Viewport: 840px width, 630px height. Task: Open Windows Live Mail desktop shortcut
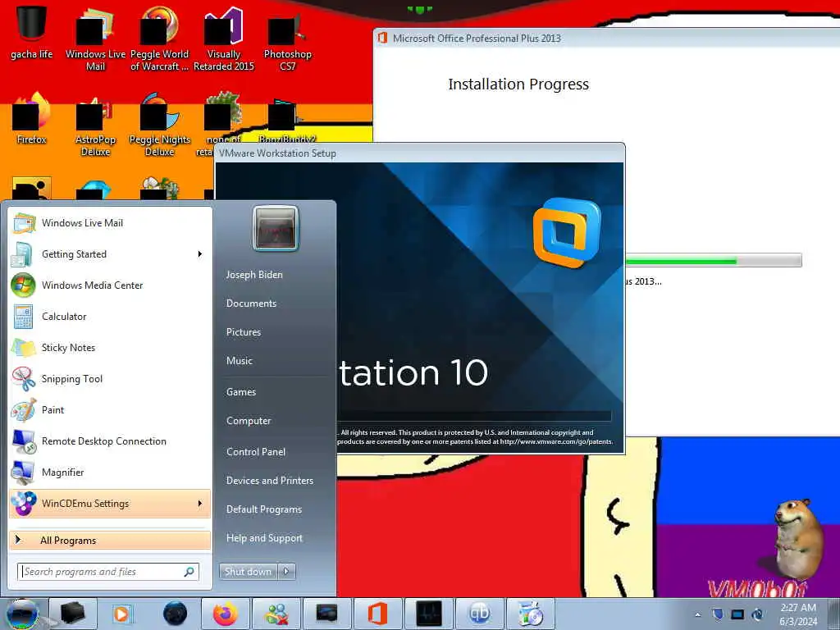pos(95,39)
